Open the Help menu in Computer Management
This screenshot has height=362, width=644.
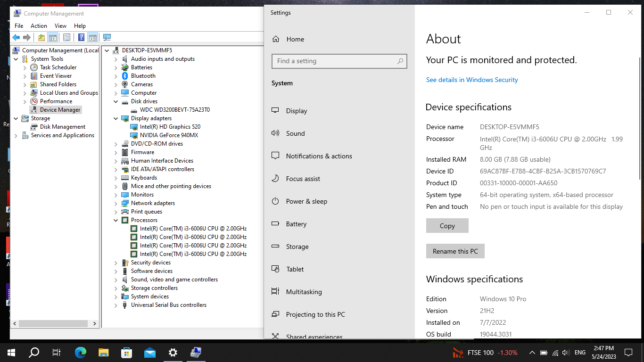[80, 26]
